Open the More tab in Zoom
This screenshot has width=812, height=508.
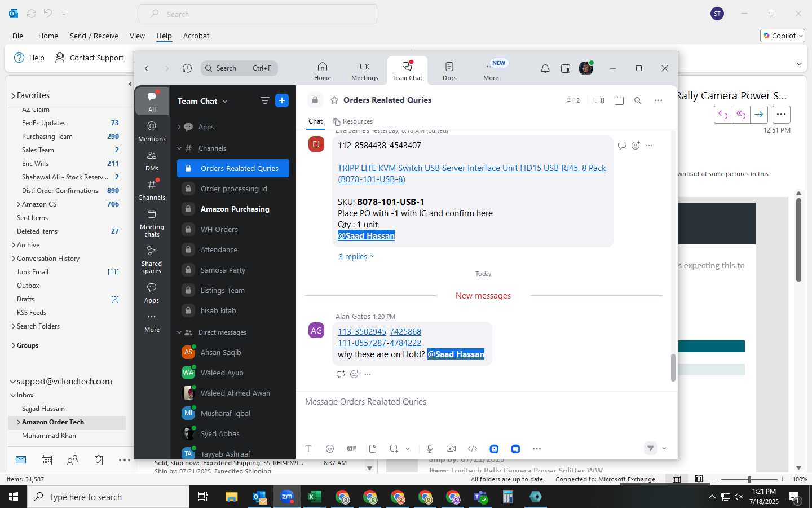pos(491,71)
